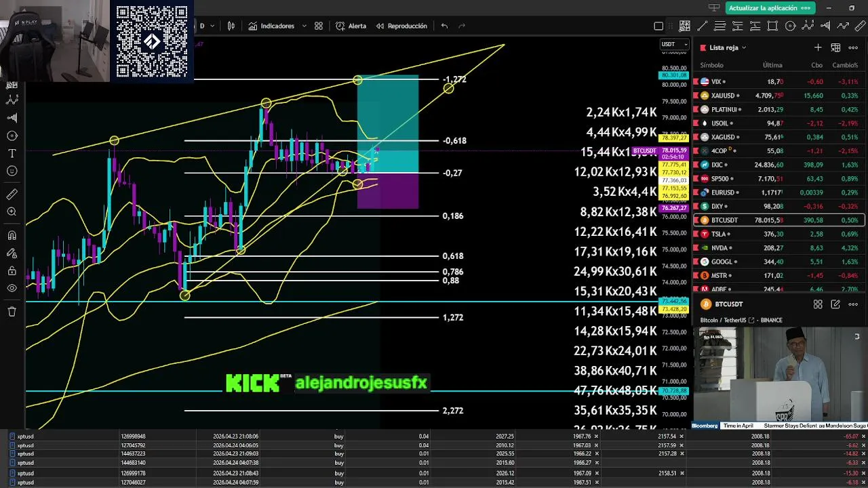Open the Indicadores menu
Image resolution: width=868 pixels, height=488 pixels.
pos(271,26)
